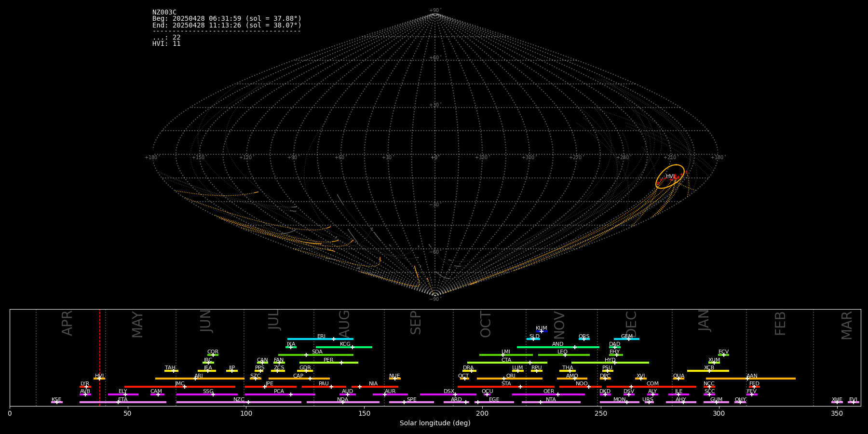This screenshot has width=868, height=434.
Task: Click the HYD shower label
Action: click(610, 360)
